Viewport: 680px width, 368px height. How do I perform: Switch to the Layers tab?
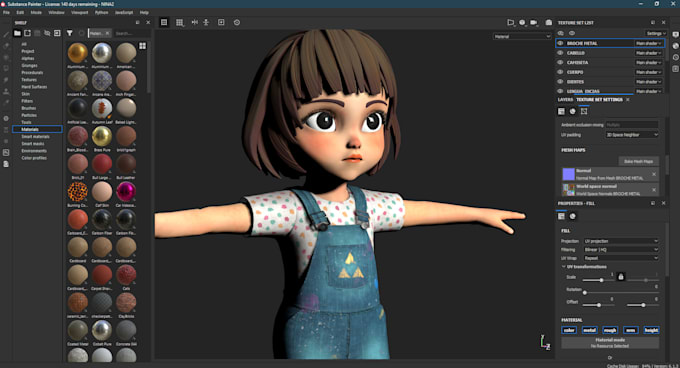point(565,100)
